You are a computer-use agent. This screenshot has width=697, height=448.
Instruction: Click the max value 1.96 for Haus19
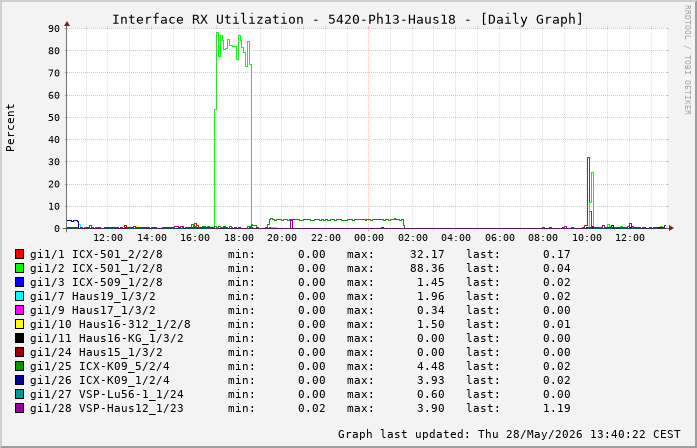pos(431,296)
